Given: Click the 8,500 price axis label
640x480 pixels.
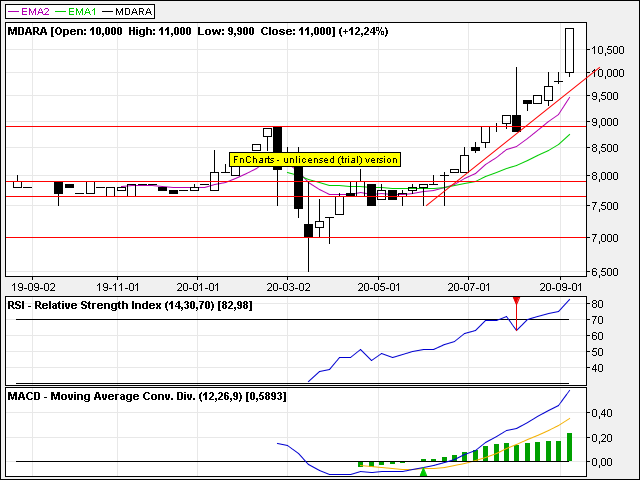Looking at the screenshot, I should (605, 148).
